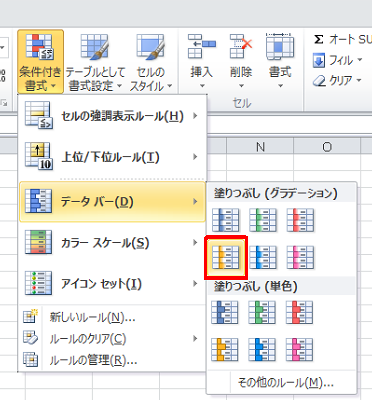Click the ルールの管理 icon
The width and height of the screenshot is (372, 400).
tap(31, 360)
